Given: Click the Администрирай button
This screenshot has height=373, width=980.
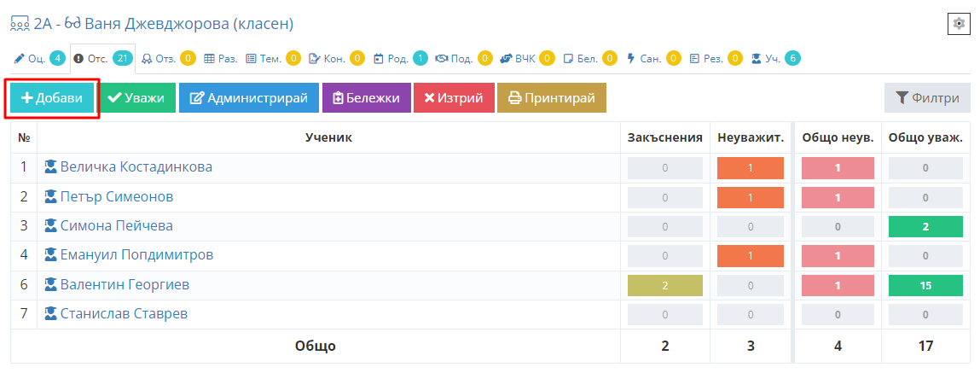Looking at the screenshot, I should pos(248,98).
